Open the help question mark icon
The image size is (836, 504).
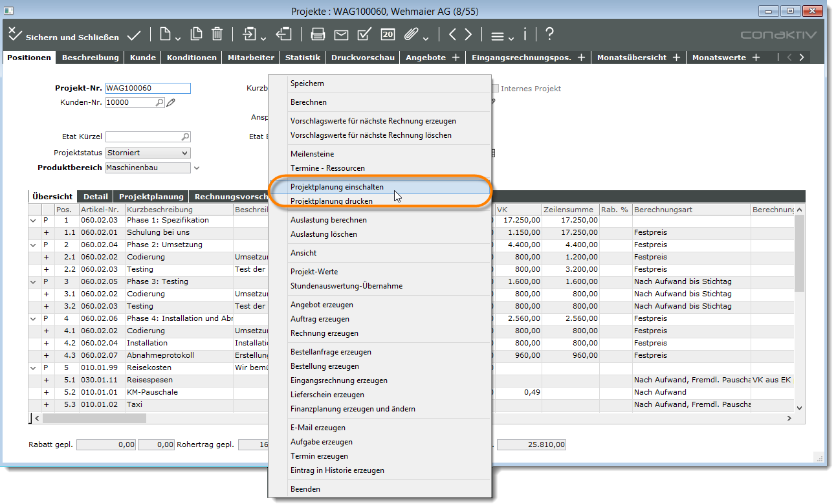pos(549,34)
